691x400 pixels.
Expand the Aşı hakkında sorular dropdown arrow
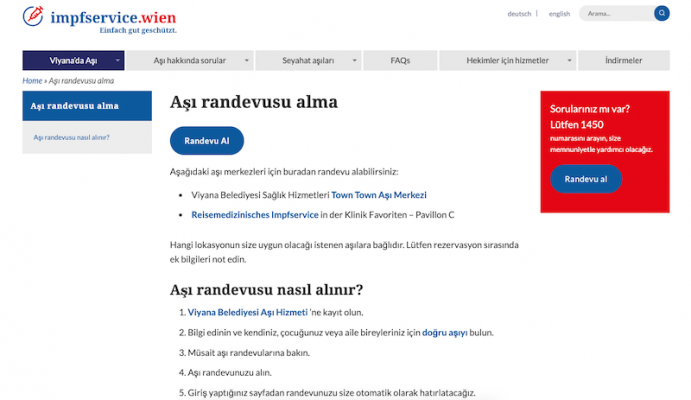coord(246,61)
